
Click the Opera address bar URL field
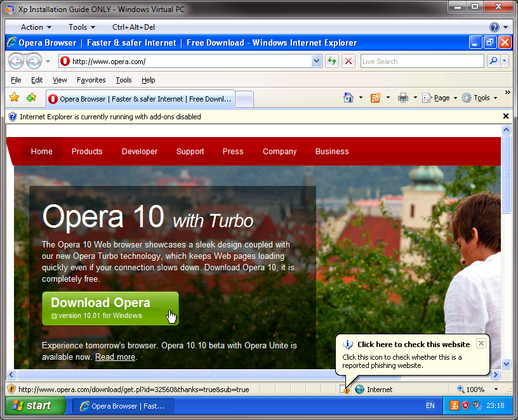pos(185,62)
